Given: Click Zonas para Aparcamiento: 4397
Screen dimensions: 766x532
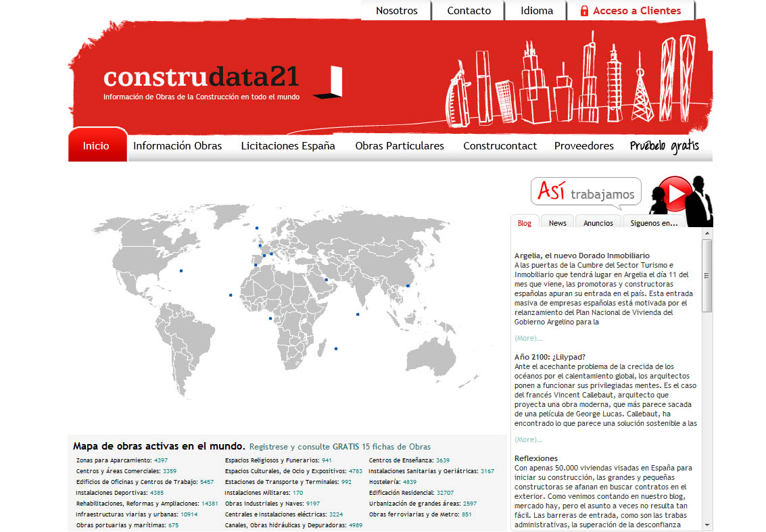Looking at the screenshot, I should (122, 460).
